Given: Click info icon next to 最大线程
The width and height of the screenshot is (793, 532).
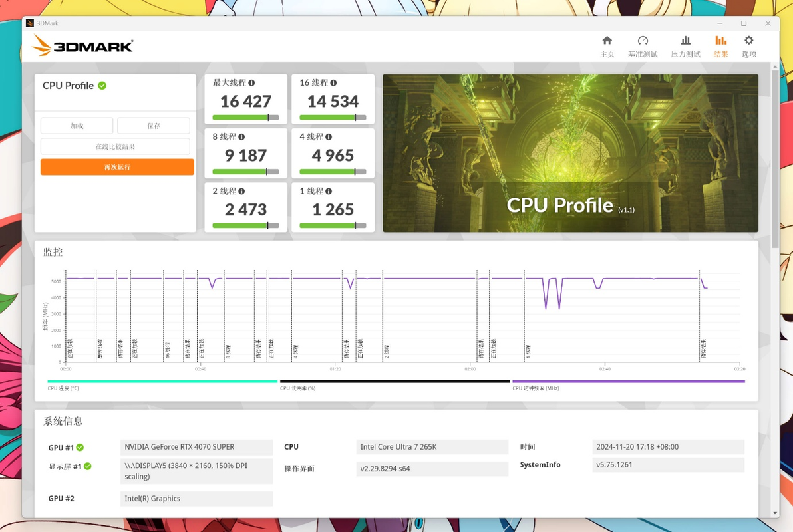Looking at the screenshot, I should 251,83.
